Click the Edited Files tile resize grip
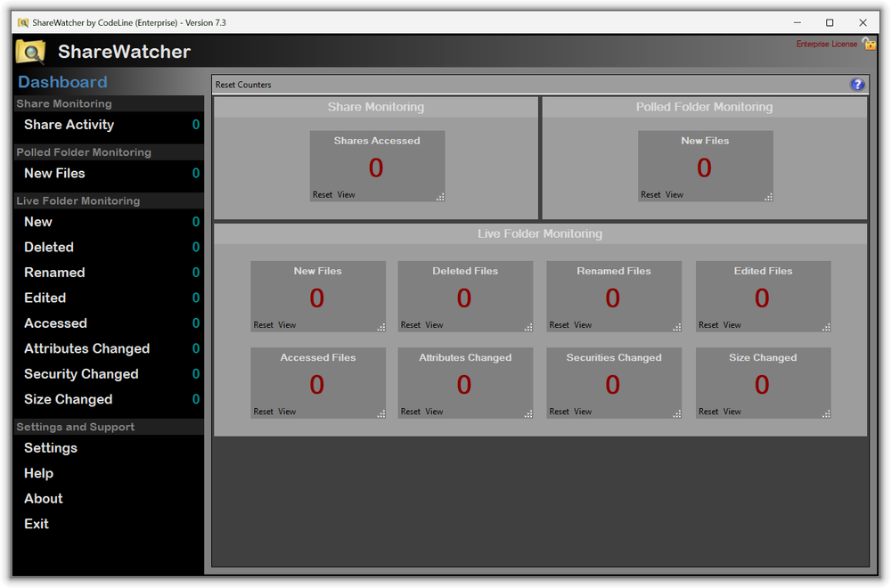The image size is (891, 588). 826,327
